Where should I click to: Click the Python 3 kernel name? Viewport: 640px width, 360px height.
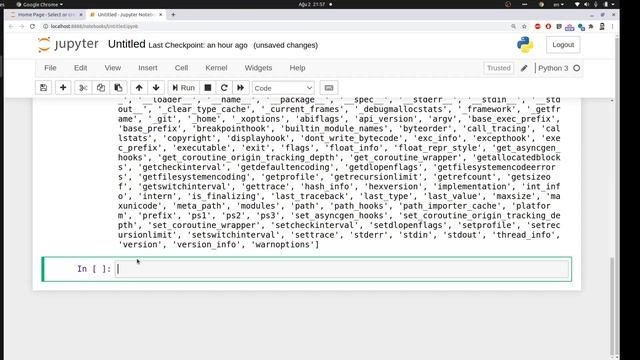click(x=553, y=68)
